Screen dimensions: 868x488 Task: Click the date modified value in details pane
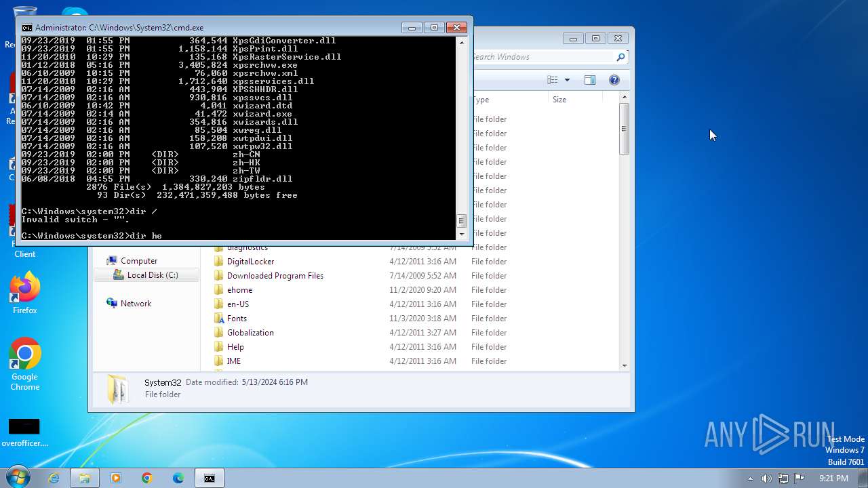pyautogui.click(x=275, y=382)
